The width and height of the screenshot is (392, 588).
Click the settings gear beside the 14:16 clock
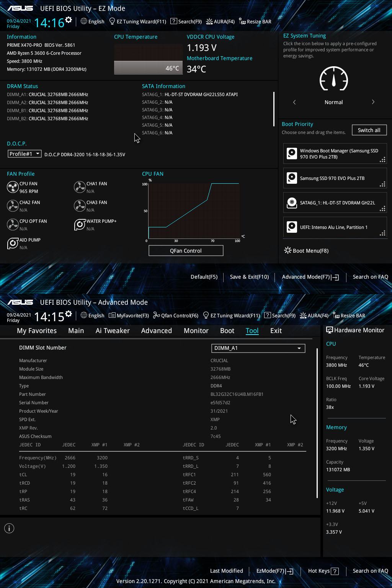pyautogui.click(x=69, y=20)
